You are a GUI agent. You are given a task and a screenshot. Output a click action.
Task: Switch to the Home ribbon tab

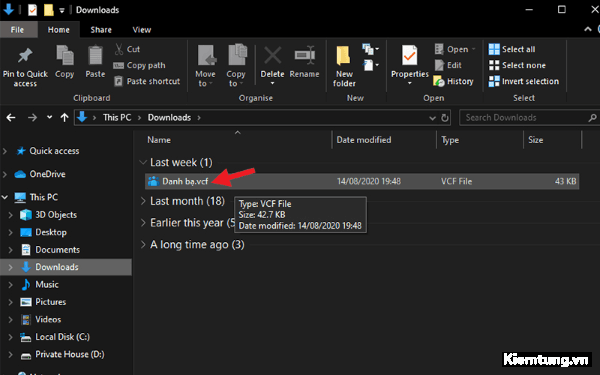tap(59, 30)
